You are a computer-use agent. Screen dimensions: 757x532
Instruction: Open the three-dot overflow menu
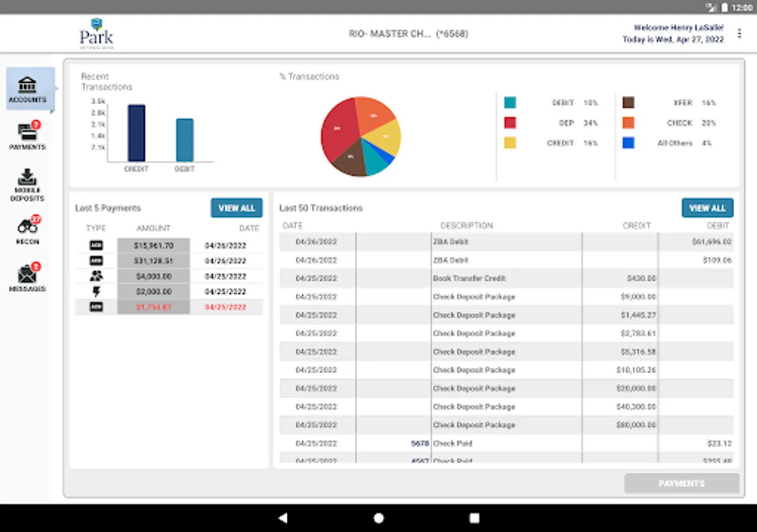[739, 34]
